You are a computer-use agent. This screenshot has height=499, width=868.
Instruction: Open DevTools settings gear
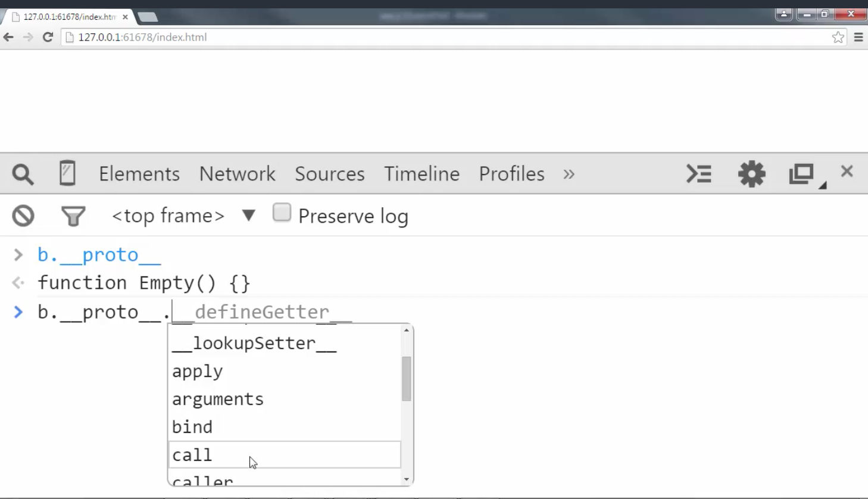click(x=751, y=174)
